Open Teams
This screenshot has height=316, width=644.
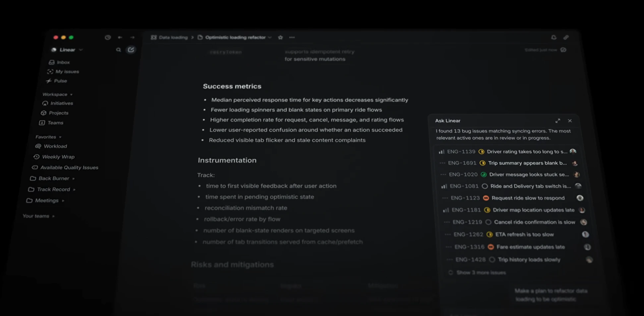pyautogui.click(x=51, y=123)
